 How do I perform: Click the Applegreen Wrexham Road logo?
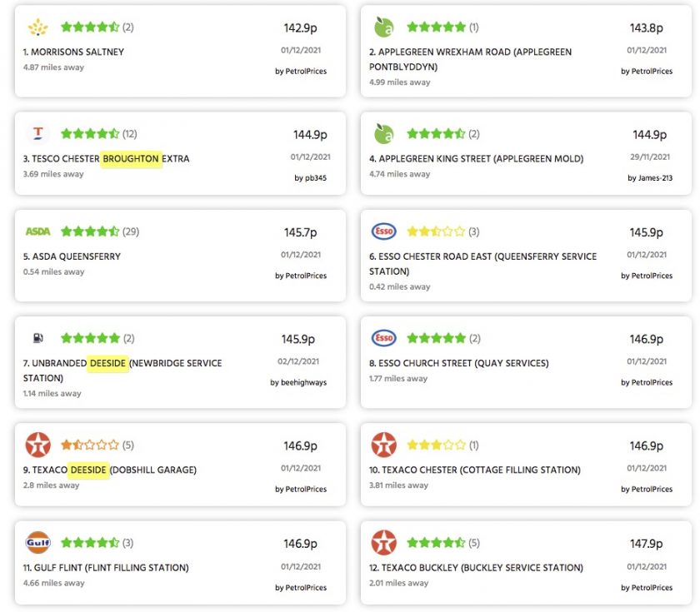pos(383,27)
